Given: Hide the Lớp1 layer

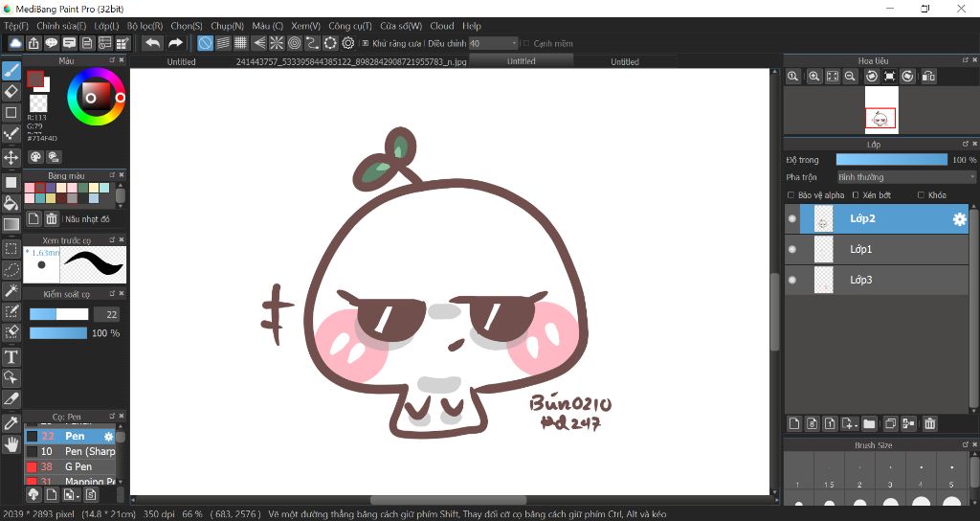Looking at the screenshot, I should [x=791, y=249].
